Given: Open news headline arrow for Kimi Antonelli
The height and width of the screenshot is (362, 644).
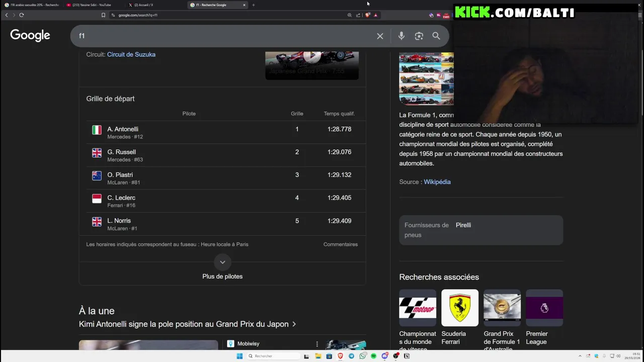Looking at the screenshot, I should point(294,324).
